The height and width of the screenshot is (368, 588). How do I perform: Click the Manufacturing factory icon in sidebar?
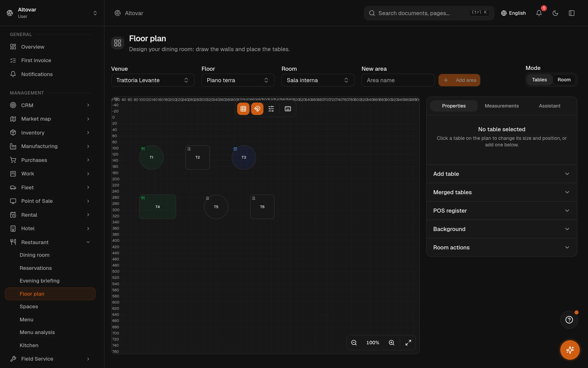13,146
